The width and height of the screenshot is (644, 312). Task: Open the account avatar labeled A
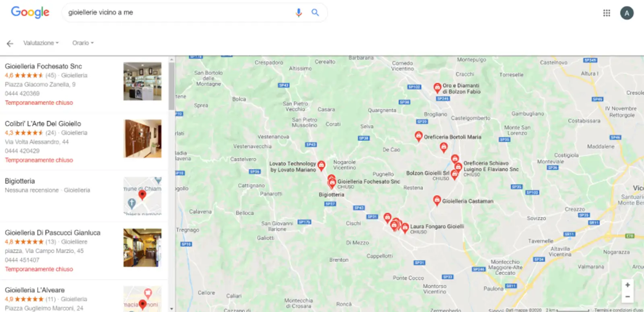pos(627,13)
